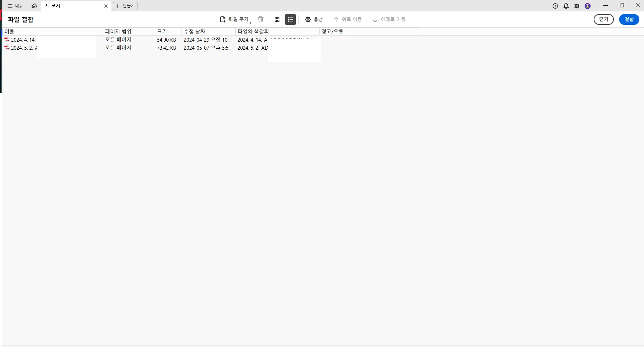644x363 pixels.
Task: Open the notifications bell icon
Action: tap(566, 6)
